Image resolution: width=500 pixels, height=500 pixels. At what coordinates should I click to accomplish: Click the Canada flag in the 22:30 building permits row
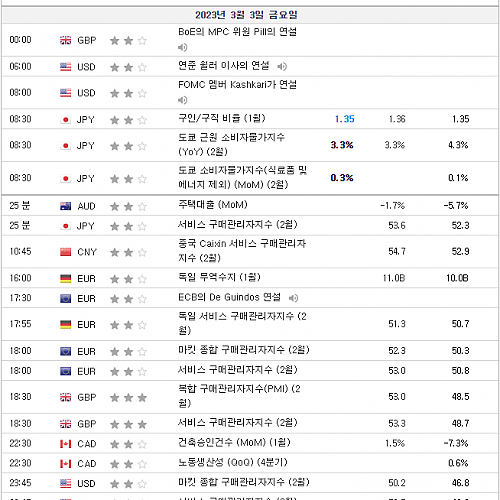(65, 444)
